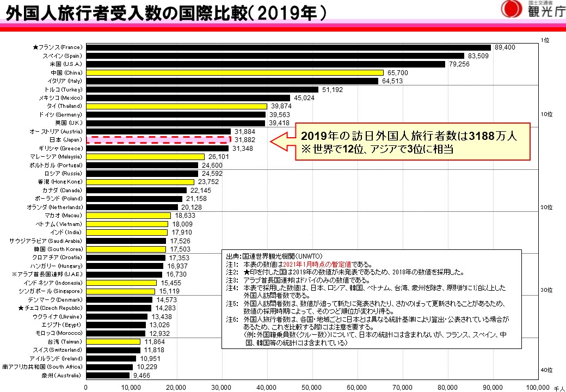
Task: Click the yellow Macau bar
Action: click(x=128, y=216)
